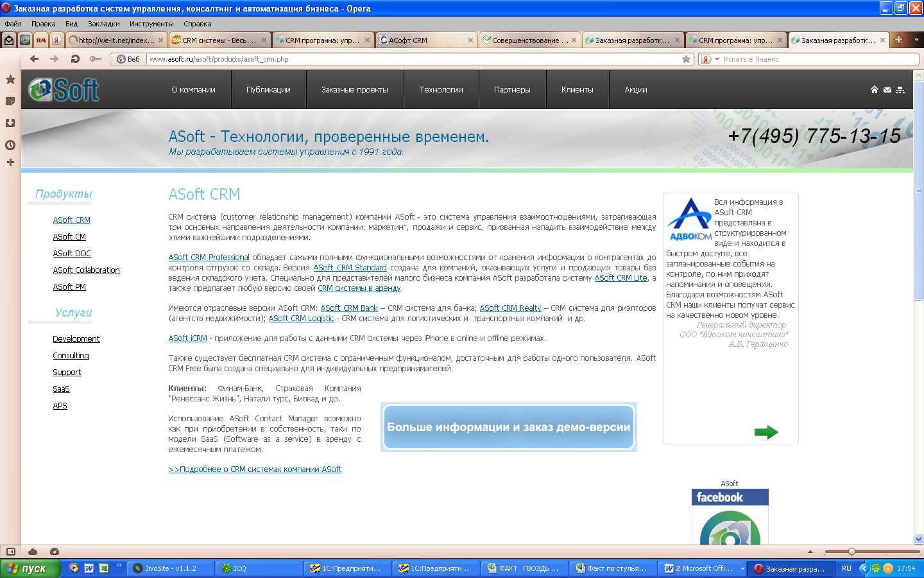Follow the ASoft CRM Professional link
The image size is (924, 578).
pos(209,258)
